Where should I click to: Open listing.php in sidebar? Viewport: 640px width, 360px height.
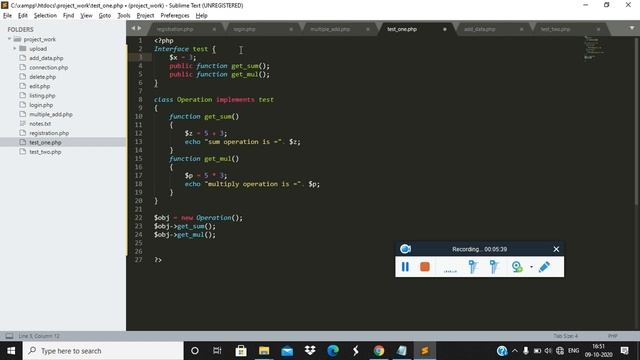pos(42,96)
